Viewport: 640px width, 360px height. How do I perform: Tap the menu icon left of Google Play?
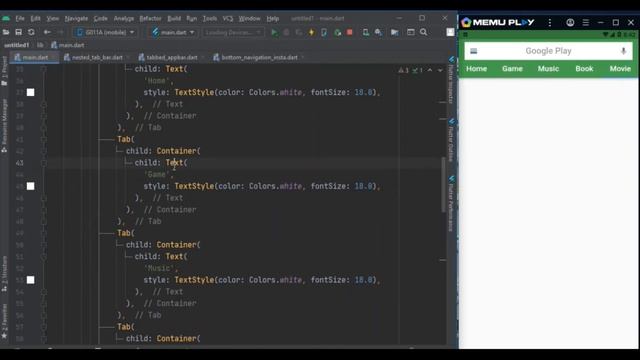click(x=473, y=51)
